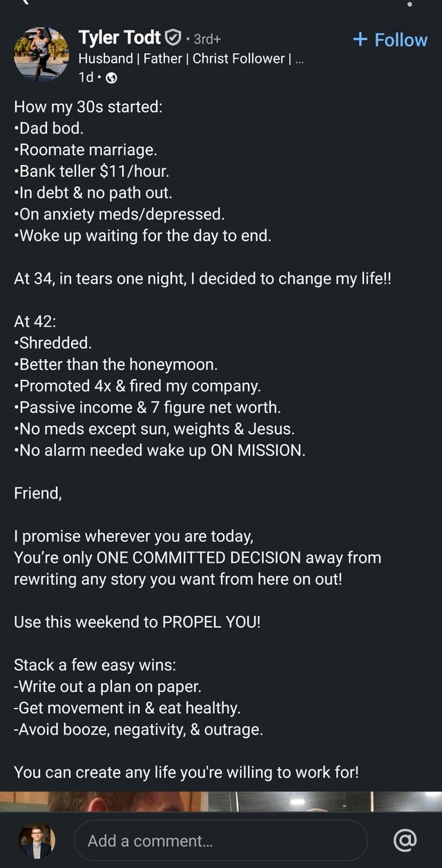The height and width of the screenshot is (868, 442).
Task: Click the globe public visibility icon
Action: 111,77
